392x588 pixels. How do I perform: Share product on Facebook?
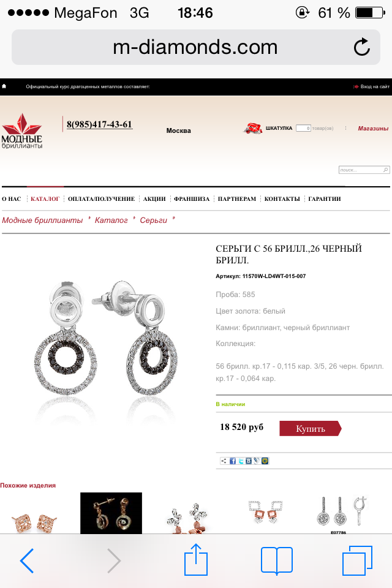coord(233,461)
